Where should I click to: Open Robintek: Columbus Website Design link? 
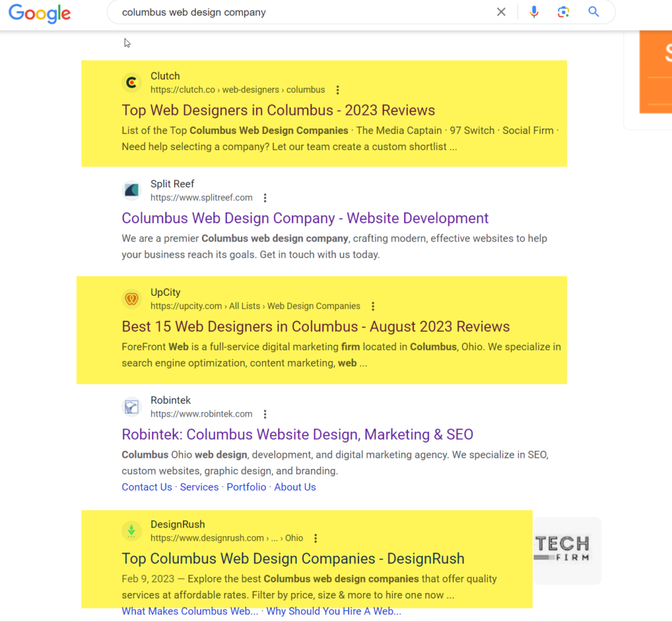(297, 435)
